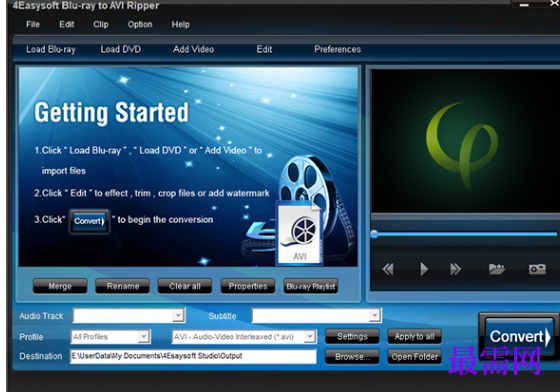
Task: Click Add Video in the toolbar
Action: 194,49
